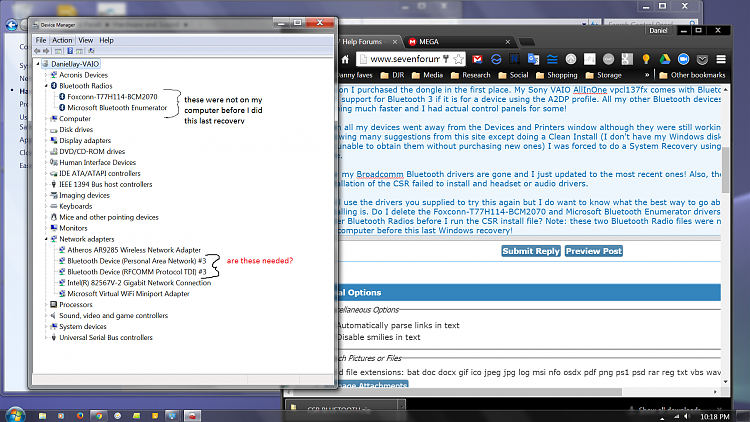Open the Action menu in Device Manager
This screenshot has width=750, height=422.
[x=62, y=40]
